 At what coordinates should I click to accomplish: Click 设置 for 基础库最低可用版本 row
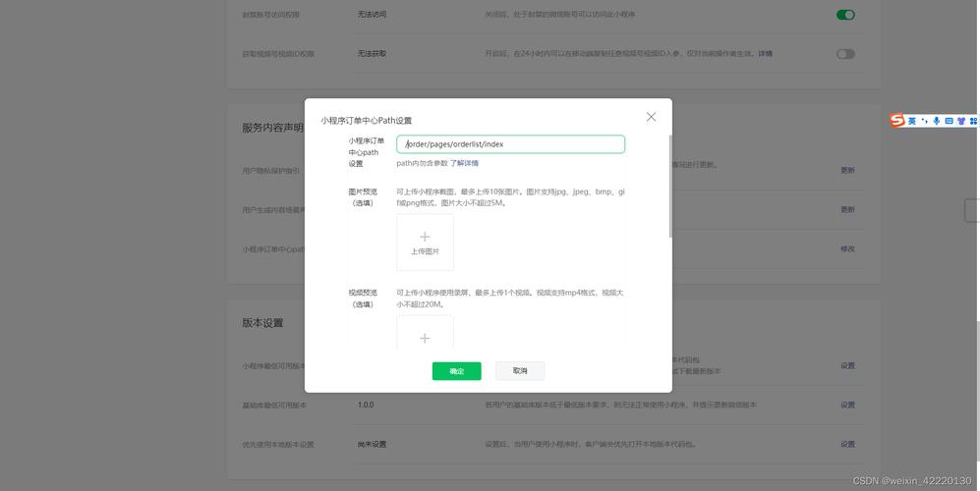point(847,405)
